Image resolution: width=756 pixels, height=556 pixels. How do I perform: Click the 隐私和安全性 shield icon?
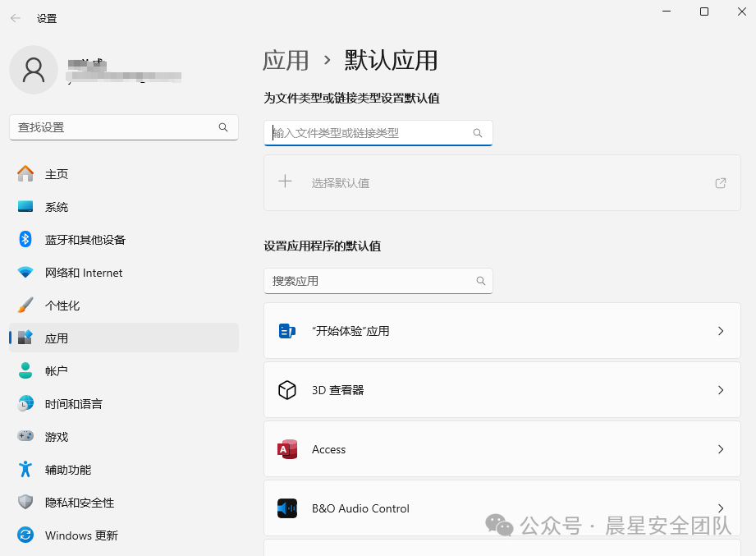pos(25,502)
